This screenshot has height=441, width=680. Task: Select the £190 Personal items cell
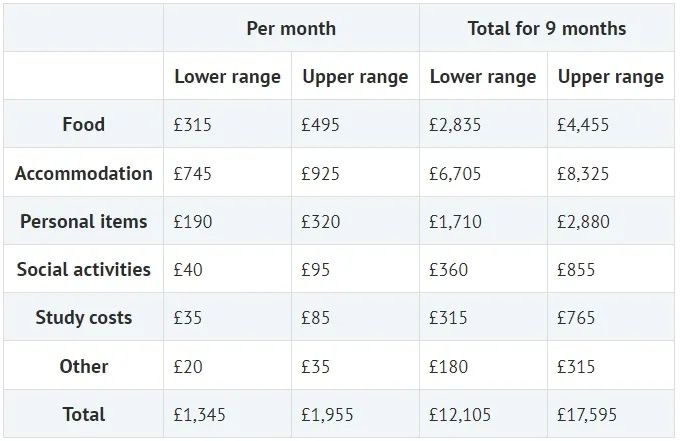193,221
